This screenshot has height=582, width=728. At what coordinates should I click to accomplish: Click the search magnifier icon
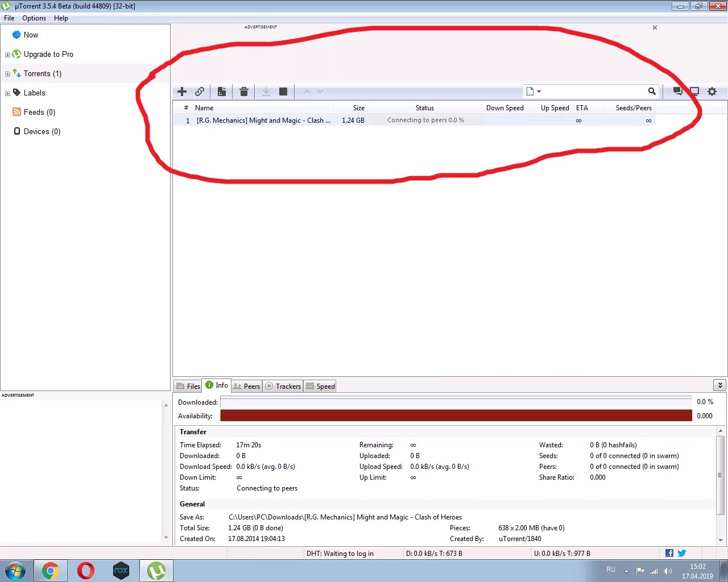[x=652, y=92]
